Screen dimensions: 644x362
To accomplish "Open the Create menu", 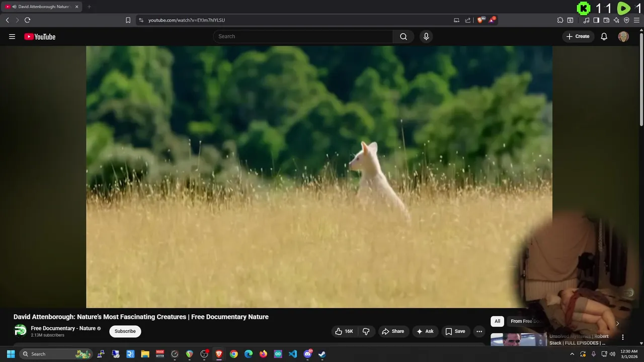I will pyautogui.click(x=578, y=36).
